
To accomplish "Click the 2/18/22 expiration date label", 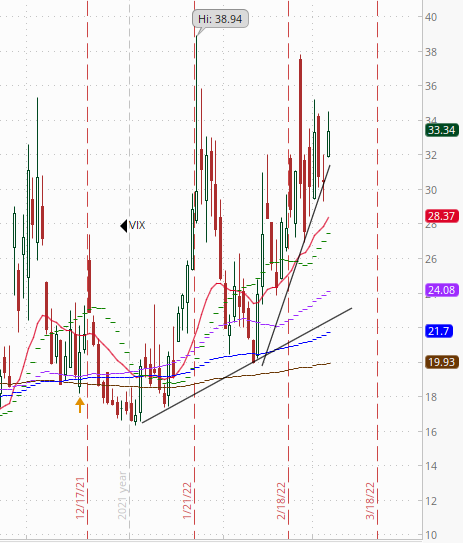I will tap(281, 500).
